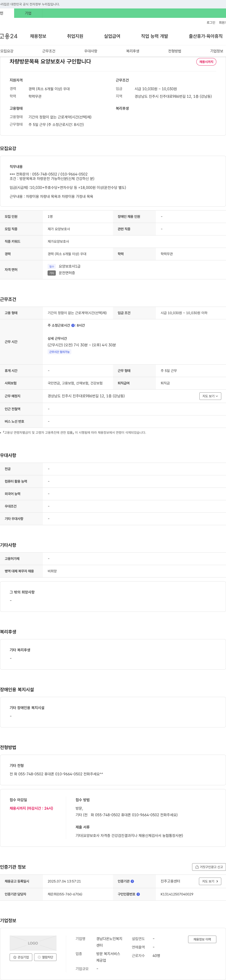Screen dimensions: 226x980
Task: Click the 비희망 value for 병역 대체 복무자
Action: (52, 571)
